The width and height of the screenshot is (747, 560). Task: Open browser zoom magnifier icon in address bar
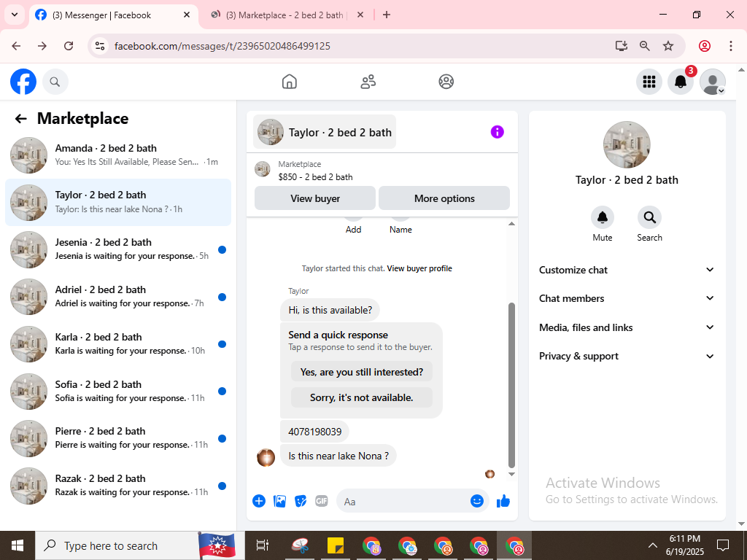pyautogui.click(x=645, y=46)
